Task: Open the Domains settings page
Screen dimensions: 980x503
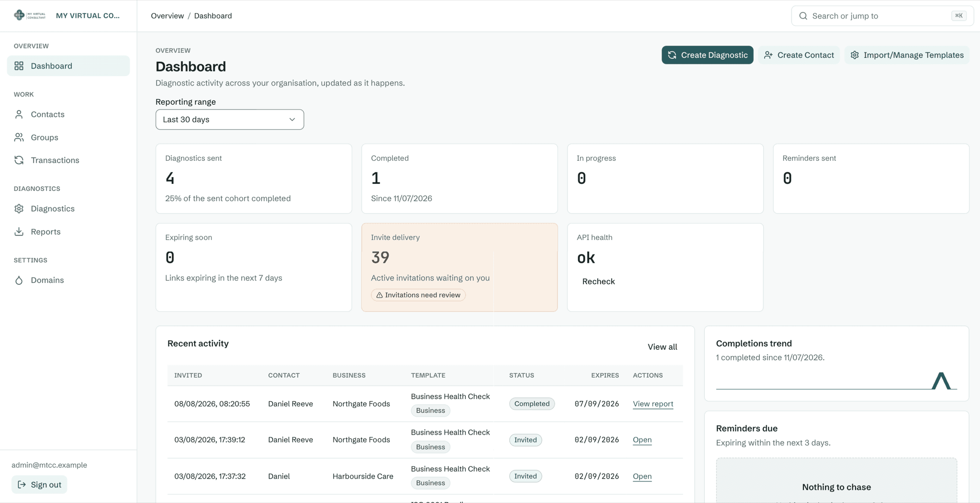Action: pyautogui.click(x=68, y=280)
